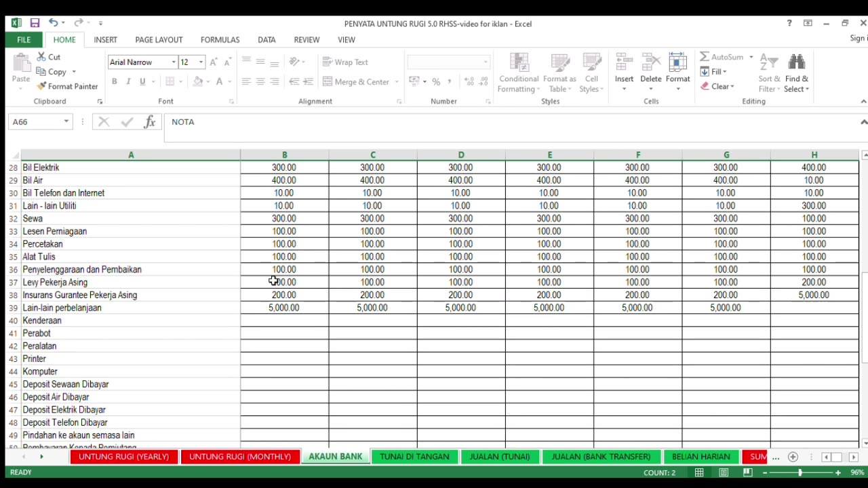Click the Insert Function fx icon
Image resolution: width=868 pixels, height=488 pixels.
[x=150, y=122]
